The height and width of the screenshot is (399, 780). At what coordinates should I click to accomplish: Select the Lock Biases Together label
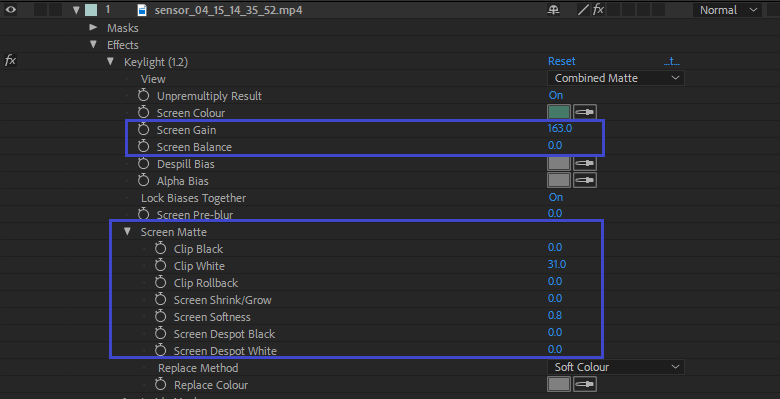(194, 198)
